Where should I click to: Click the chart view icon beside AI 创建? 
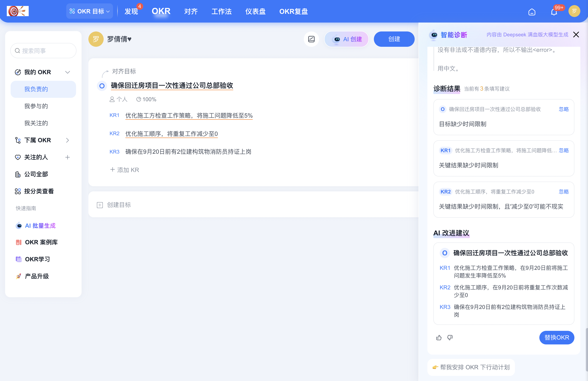click(311, 39)
